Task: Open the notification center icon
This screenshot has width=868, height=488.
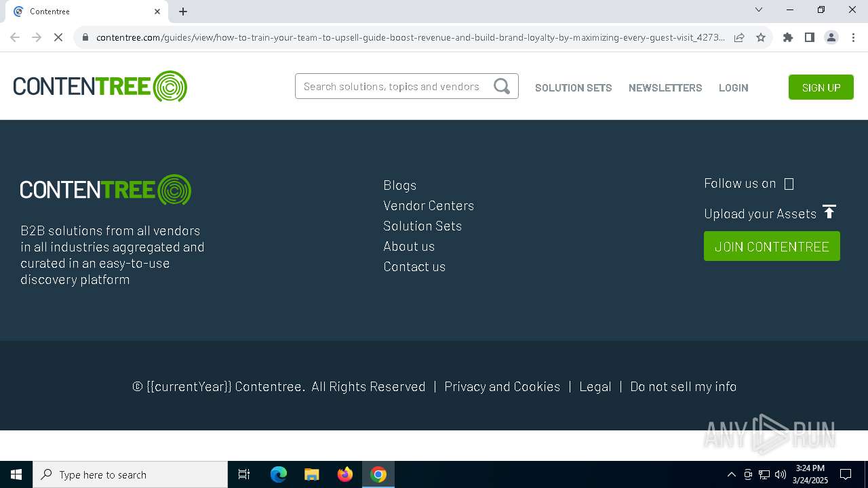Action: coord(846,474)
